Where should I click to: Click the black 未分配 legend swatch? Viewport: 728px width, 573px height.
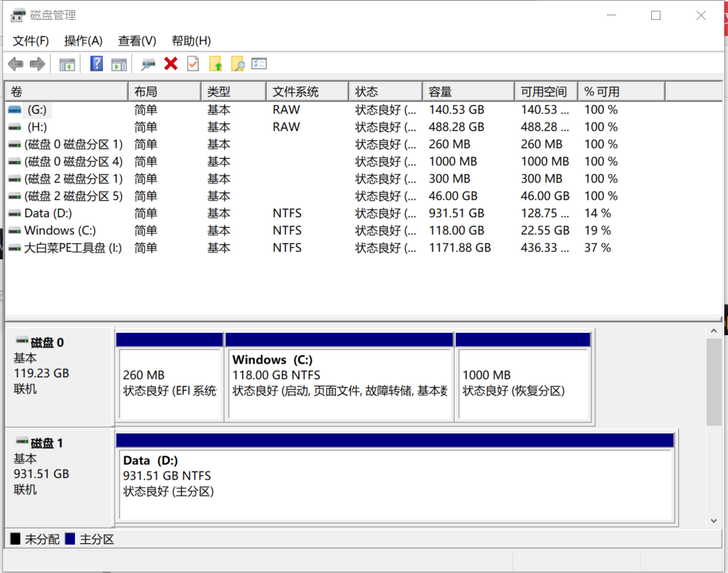tap(15, 538)
